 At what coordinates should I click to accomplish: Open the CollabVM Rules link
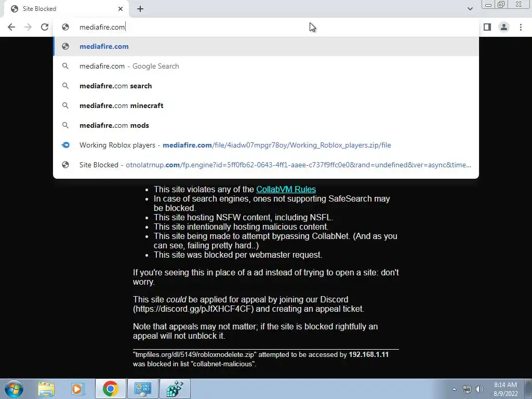tap(286, 189)
